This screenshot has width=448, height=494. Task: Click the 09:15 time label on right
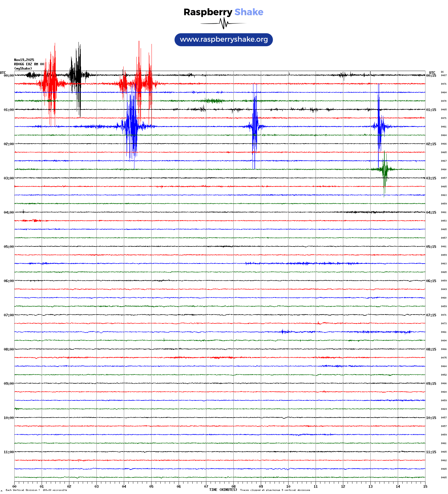coord(431,384)
